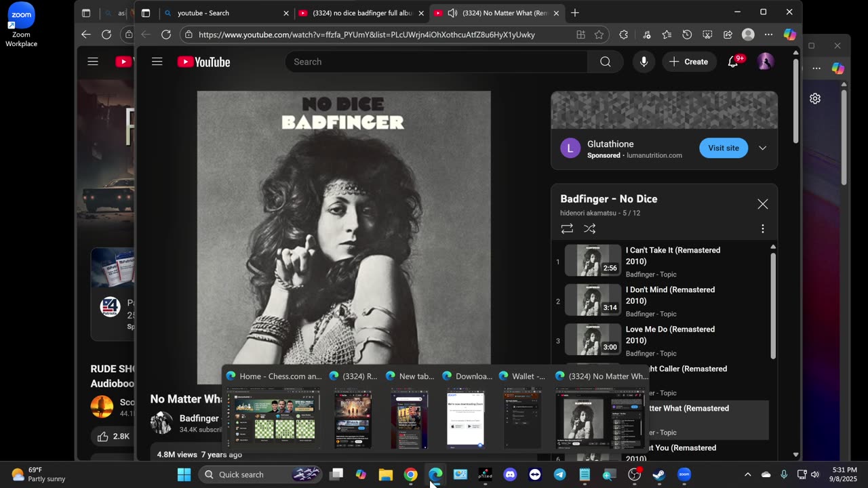
Task: Toggle playlist shuffle button
Action: coord(590,229)
